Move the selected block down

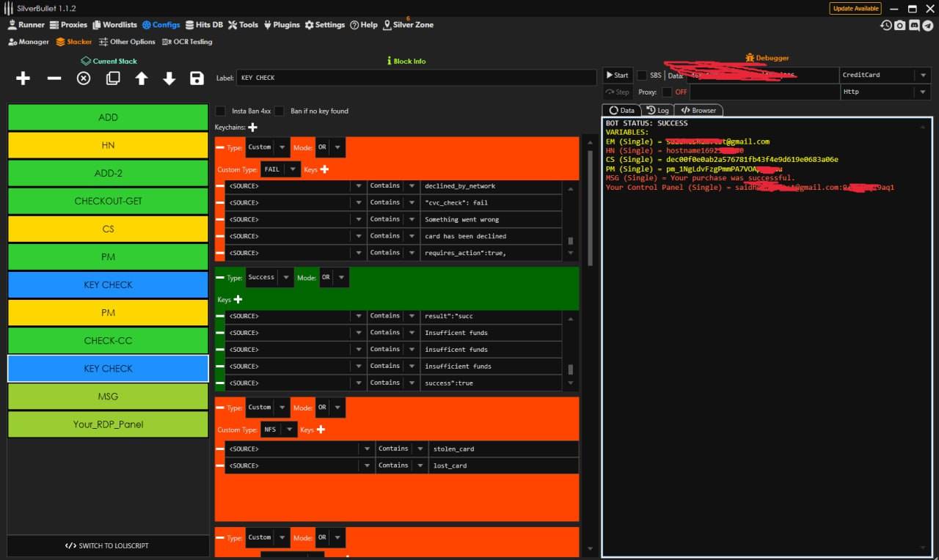coord(169,78)
